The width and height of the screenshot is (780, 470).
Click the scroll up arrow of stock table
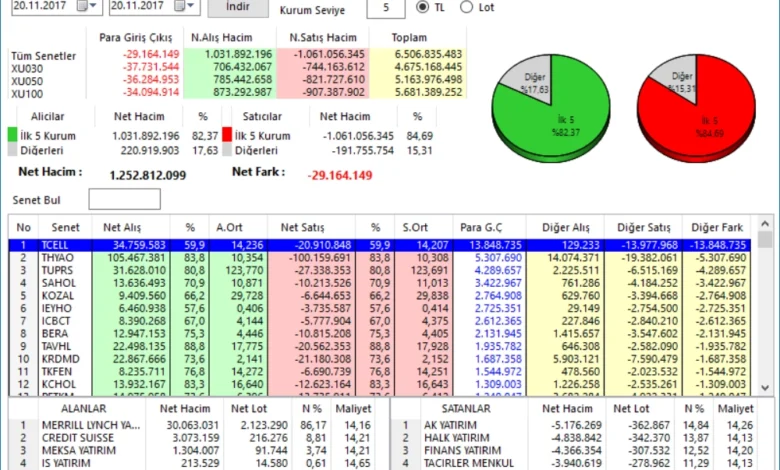tap(765, 224)
